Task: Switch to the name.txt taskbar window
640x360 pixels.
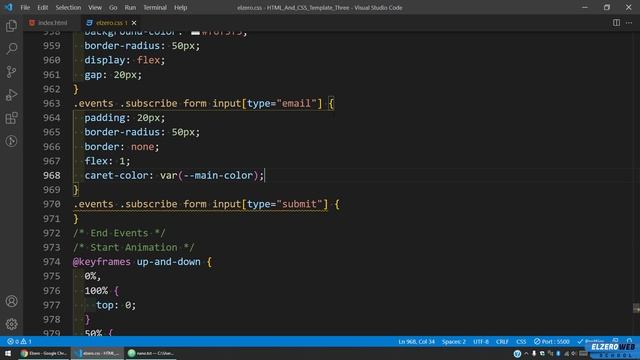Action: click(151, 353)
